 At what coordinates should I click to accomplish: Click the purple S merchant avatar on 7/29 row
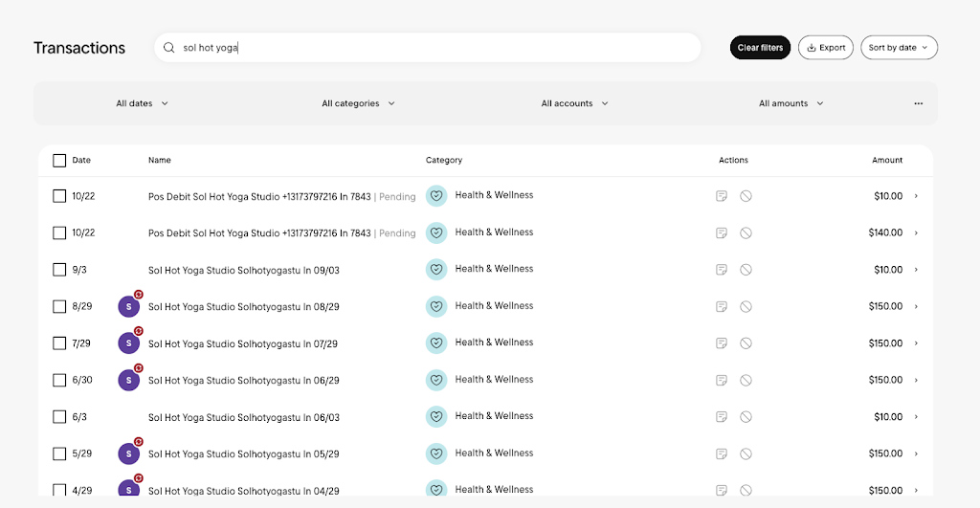pyautogui.click(x=128, y=343)
